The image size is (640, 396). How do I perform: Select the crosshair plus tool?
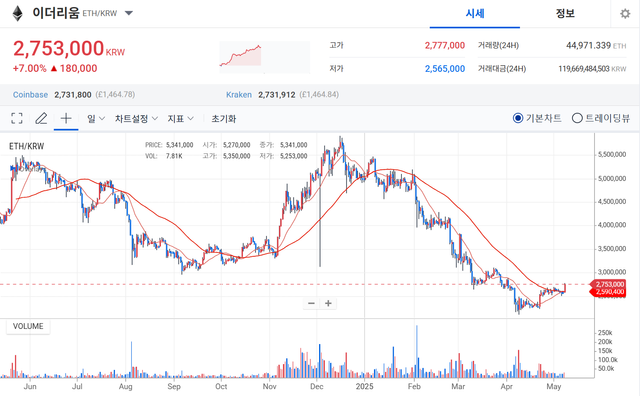[x=66, y=119]
